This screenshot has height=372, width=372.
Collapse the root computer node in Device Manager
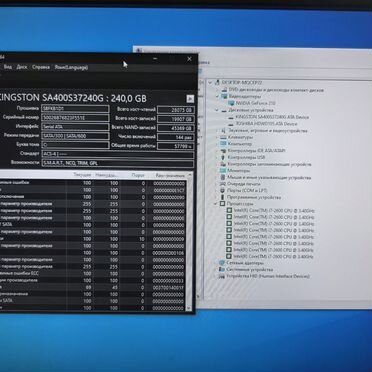pos(210,82)
